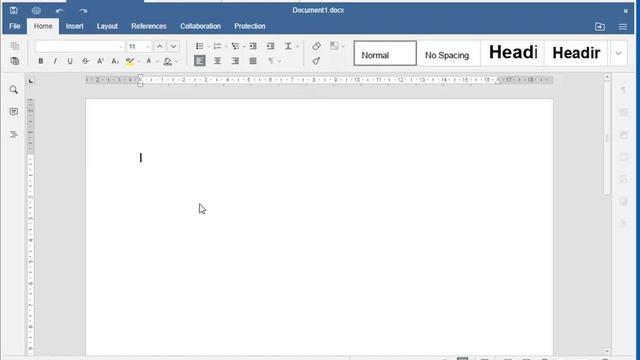
Task: Open the Protection tab
Action: (x=250, y=26)
